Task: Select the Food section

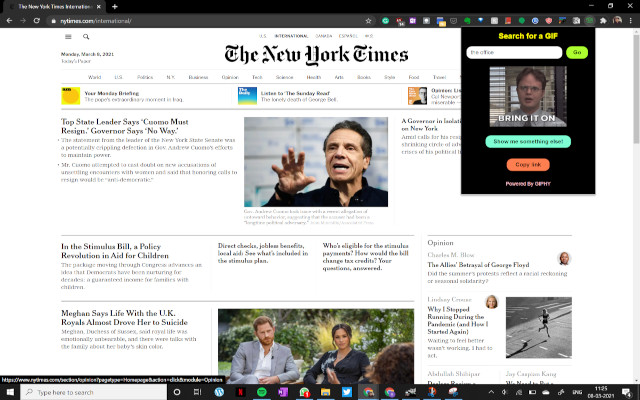Action: (413, 77)
